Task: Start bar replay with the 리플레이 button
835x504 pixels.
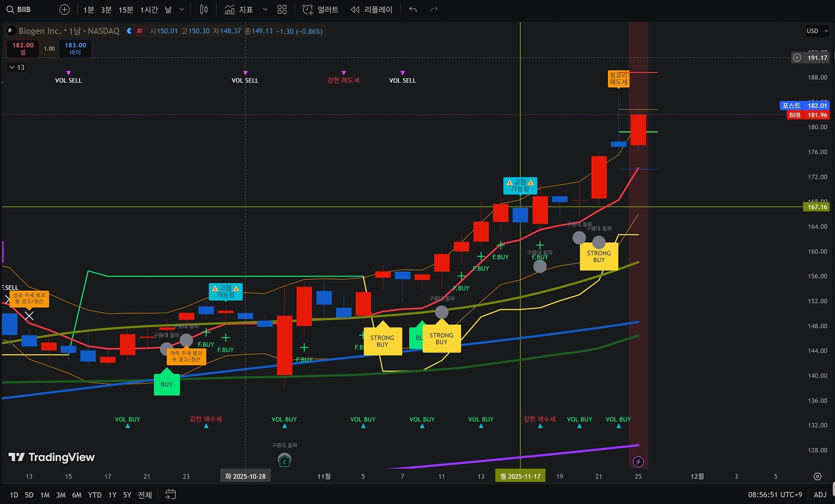Action: point(372,10)
